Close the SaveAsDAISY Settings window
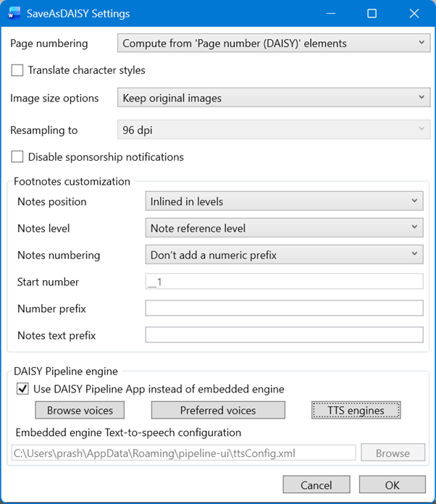The width and height of the screenshot is (436, 504). (414, 14)
